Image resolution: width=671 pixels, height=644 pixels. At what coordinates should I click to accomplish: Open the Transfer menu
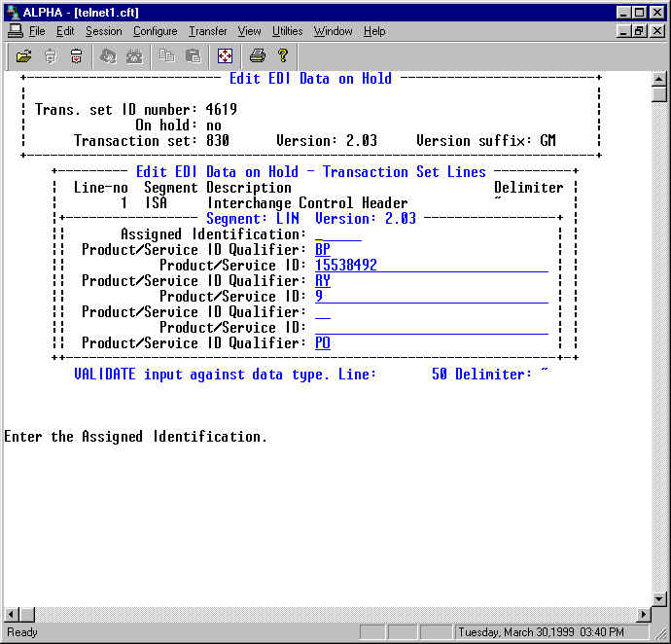pos(207,31)
